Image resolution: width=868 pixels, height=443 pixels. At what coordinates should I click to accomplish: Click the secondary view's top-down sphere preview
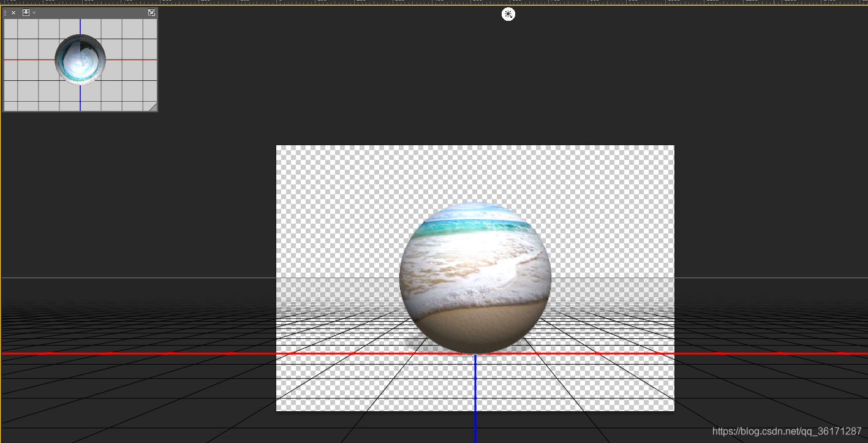(80, 59)
